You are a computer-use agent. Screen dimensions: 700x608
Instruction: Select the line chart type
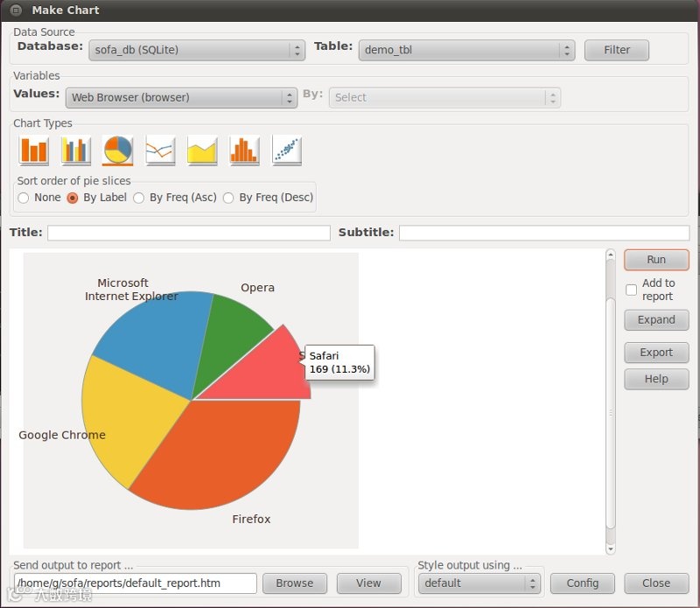160,150
